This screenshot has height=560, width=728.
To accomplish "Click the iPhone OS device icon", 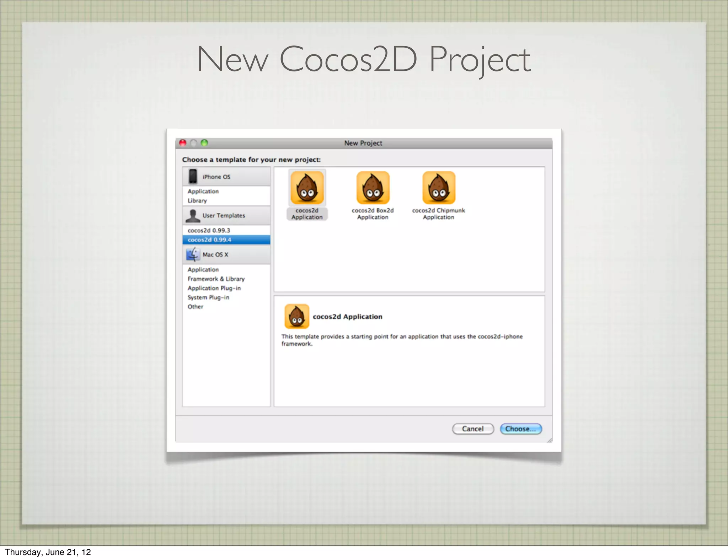I will pyautogui.click(x=193, y=177).
